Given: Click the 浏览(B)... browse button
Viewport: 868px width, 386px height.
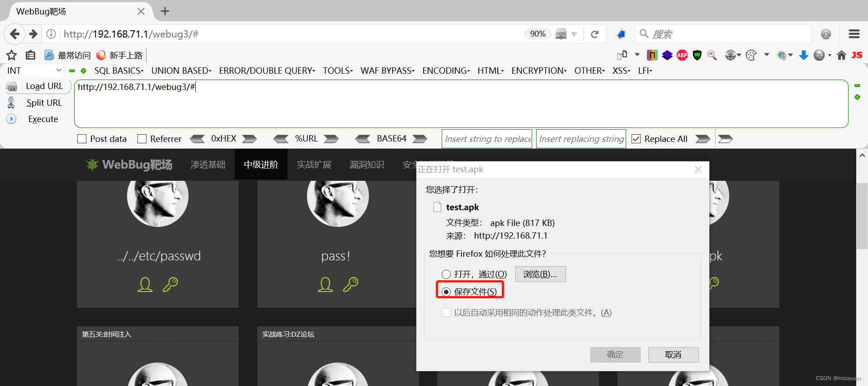Looking at the screenshot, I should (540, 274).
